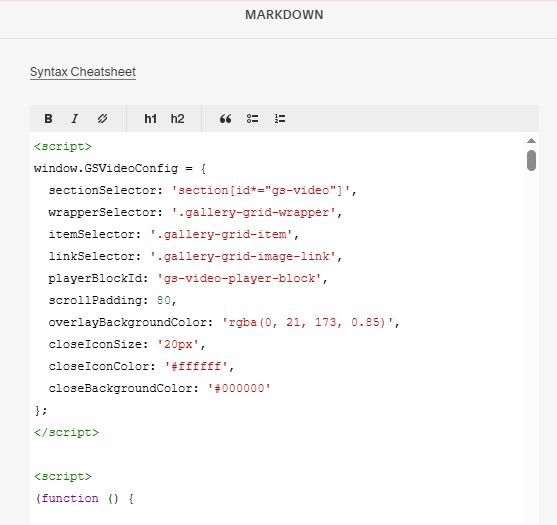This screenshot has width=557, height=525.
Task: Create a numbered list
Action: (280, 119)
